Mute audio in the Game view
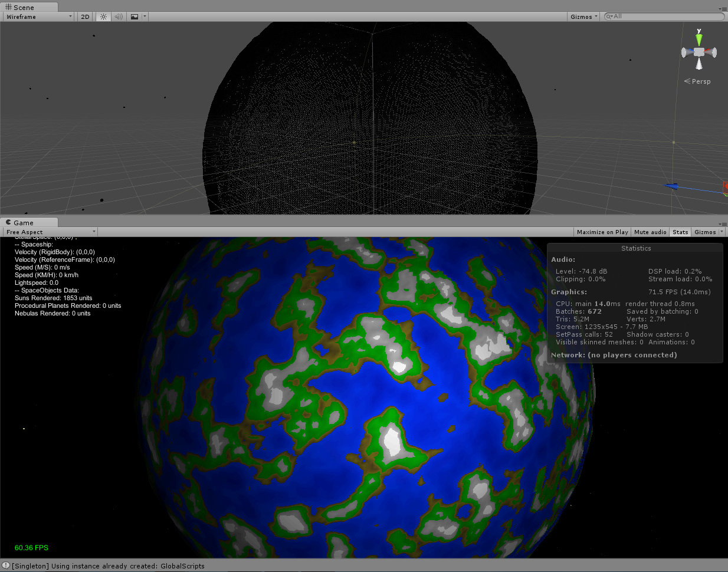Viewport: 728px width, 572px height. pos(650,232)
